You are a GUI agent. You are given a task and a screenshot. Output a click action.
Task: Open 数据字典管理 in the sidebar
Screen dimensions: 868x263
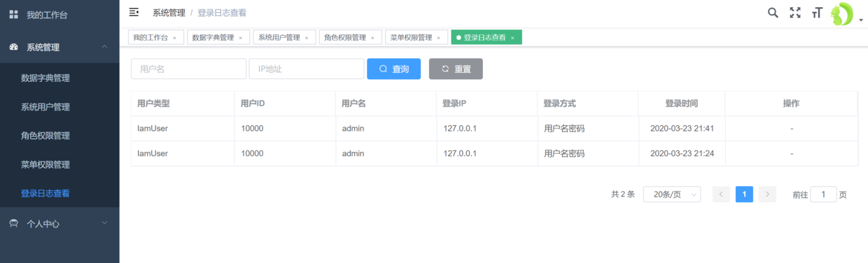tap(45, 78)
